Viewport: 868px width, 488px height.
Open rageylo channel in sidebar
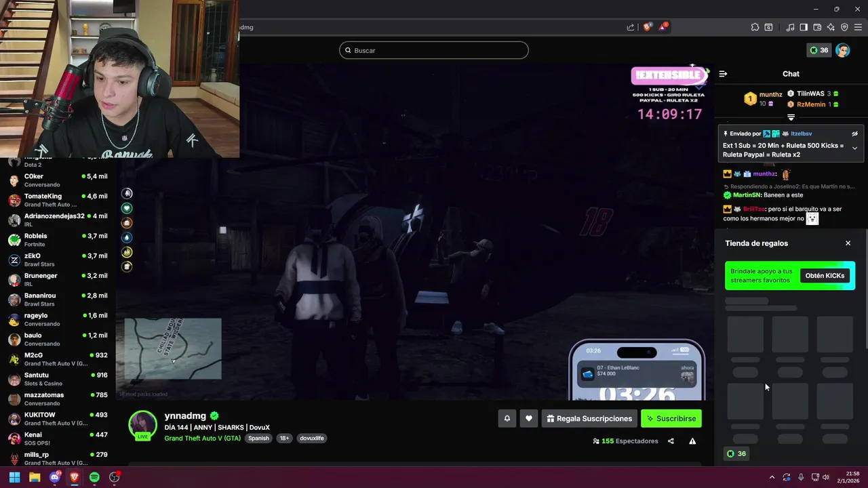point(58,319)
